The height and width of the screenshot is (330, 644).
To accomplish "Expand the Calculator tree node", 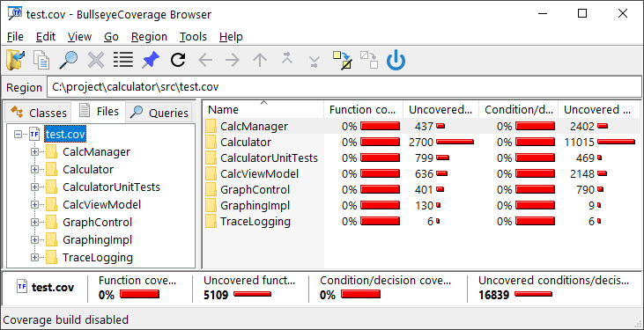I will pyautogui.click(x=34, y=170).
